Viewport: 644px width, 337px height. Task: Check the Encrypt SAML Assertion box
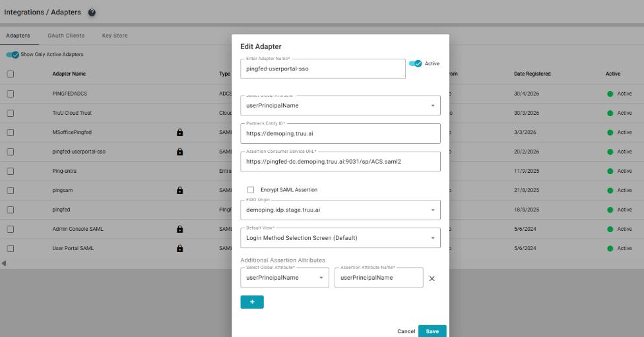[x=251, y=190]
